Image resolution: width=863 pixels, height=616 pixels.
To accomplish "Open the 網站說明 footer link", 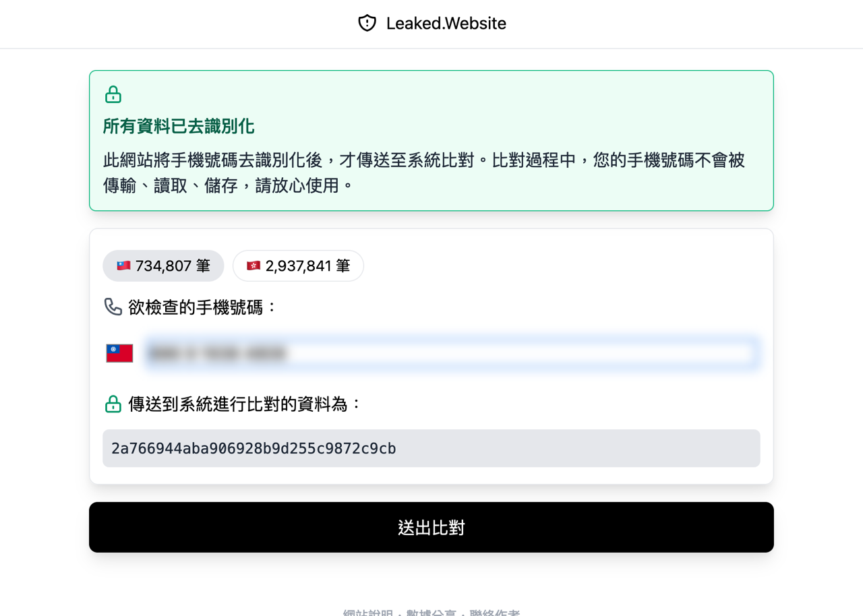I will [x=368, y=613].
